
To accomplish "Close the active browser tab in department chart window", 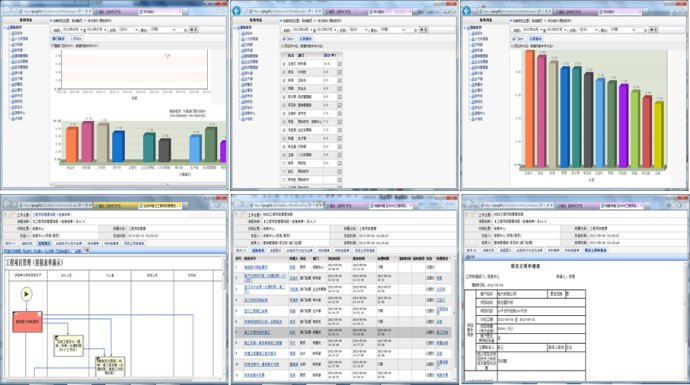I will pos(180,12).
